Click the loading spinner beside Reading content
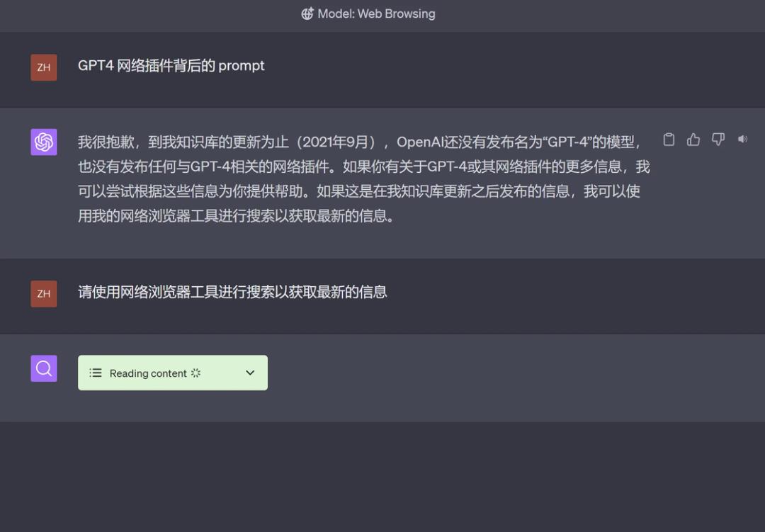The image size is (765, 532). 195,373
